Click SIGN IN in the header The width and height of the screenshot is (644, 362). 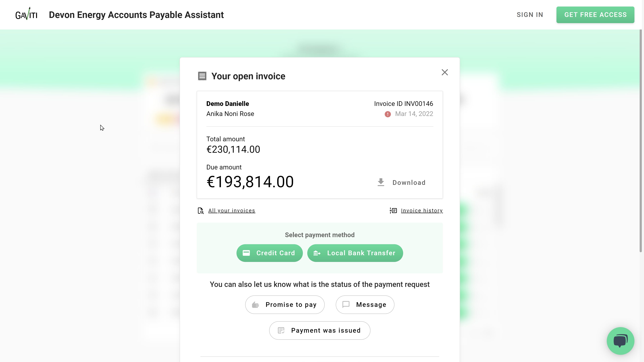point(530,15)
